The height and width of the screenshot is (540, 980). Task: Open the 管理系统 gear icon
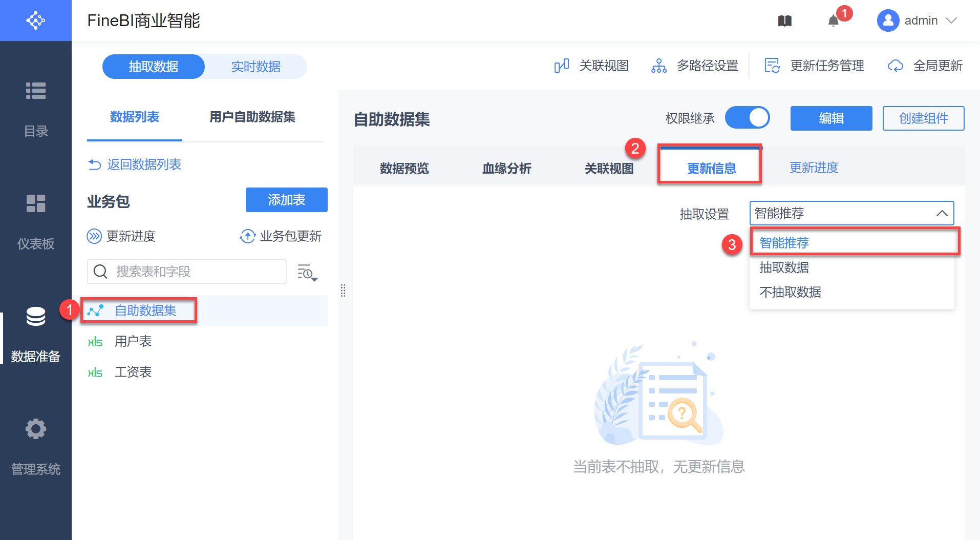click(x=36, y=429)
